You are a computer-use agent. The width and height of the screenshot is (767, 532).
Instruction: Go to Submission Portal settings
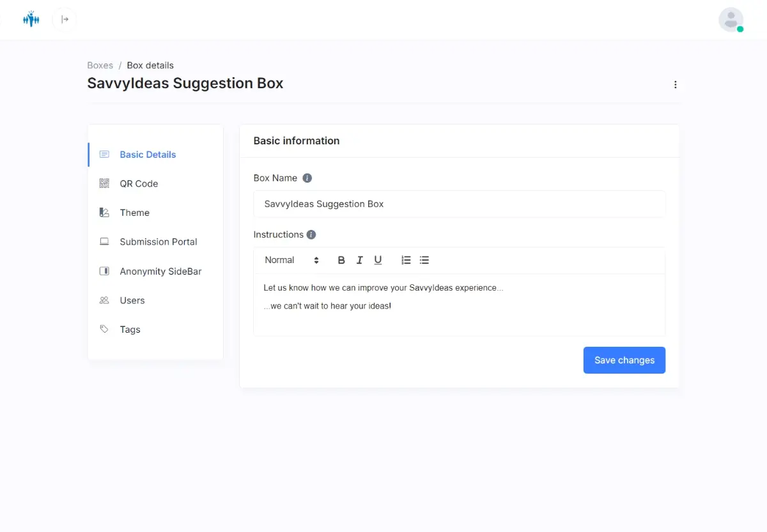[x=158, y=241]
